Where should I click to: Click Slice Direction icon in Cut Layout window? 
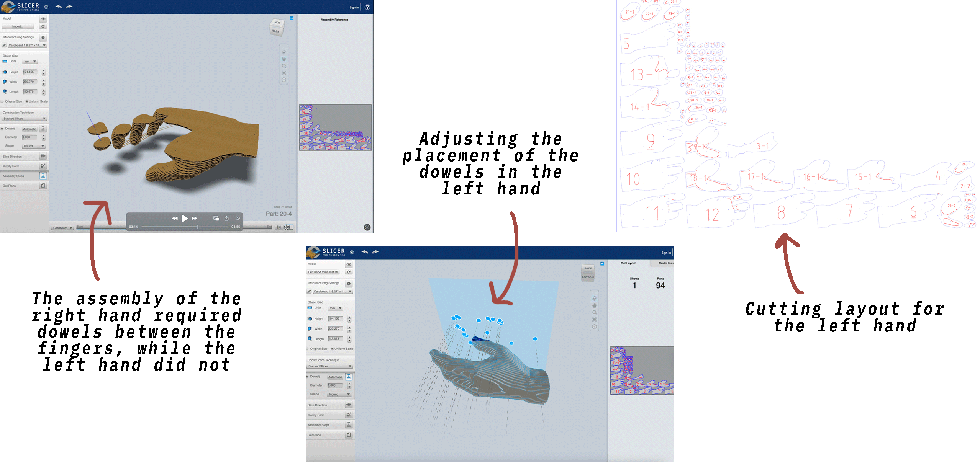pos(349,405)
